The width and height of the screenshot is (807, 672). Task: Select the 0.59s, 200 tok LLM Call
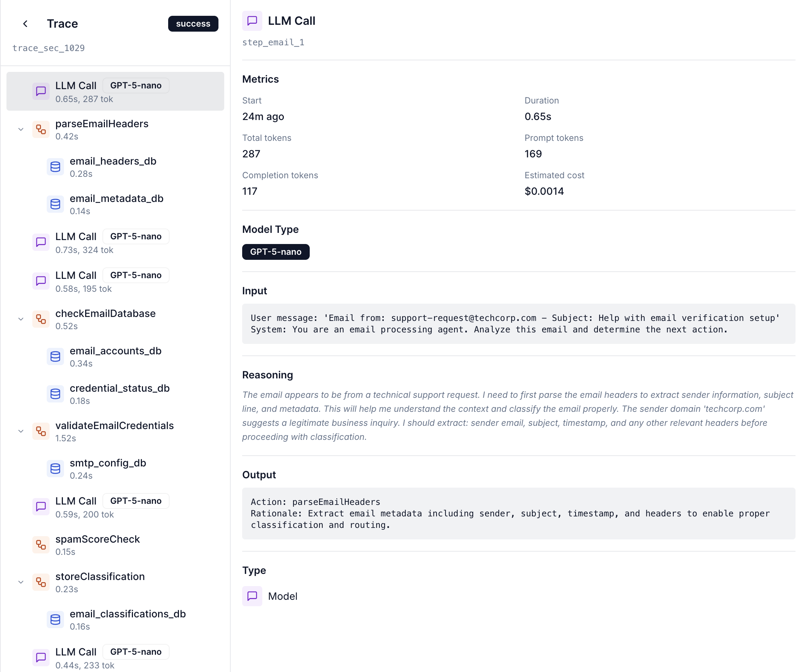115,507
